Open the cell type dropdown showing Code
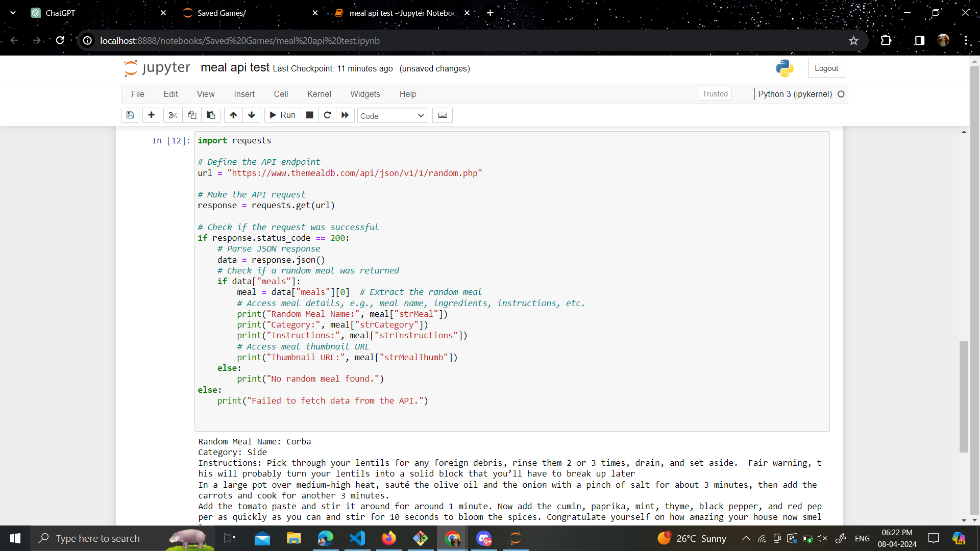Screen dimensions: 980x551 [x=391, y=115]
